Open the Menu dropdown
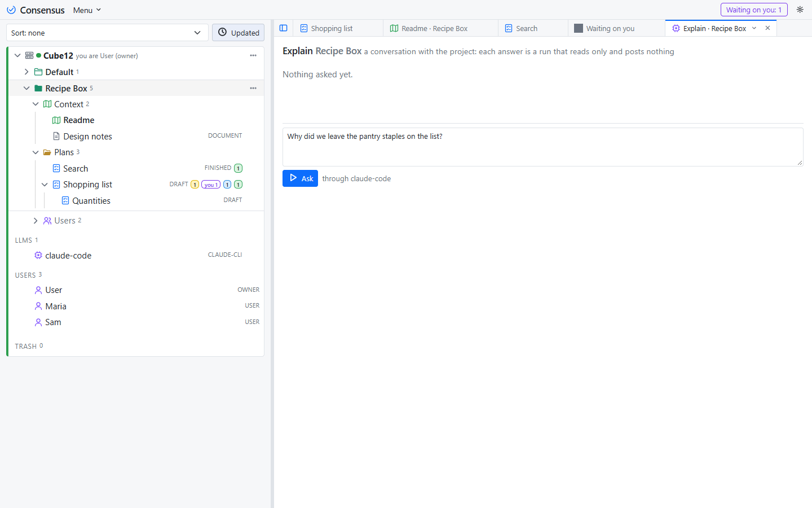The image size is (812, 508). click(87, 10)
